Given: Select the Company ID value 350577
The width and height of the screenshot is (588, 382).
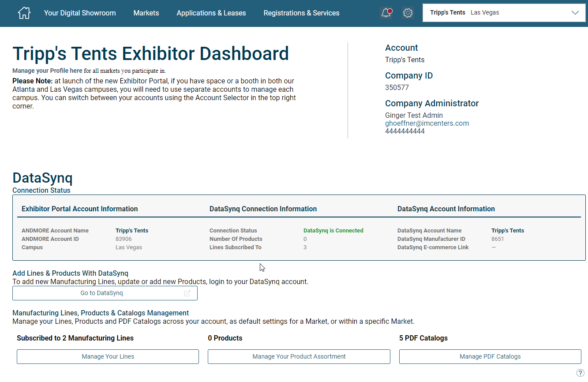Looking at the screenshot, I should [397, 87].
